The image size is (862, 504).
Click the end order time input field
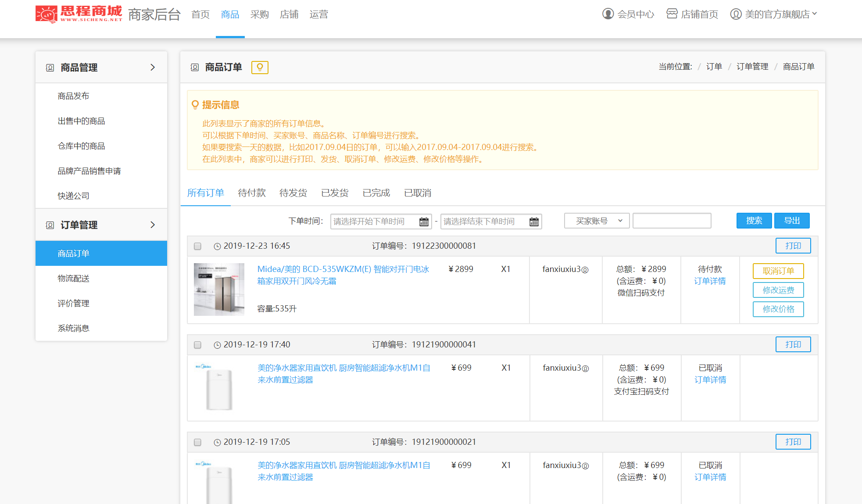491,222
